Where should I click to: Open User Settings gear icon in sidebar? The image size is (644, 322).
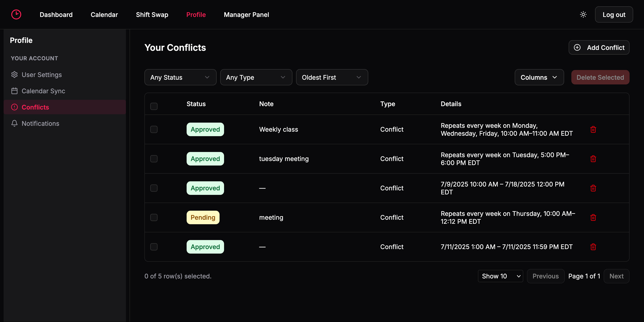click(x=14, y=75)
